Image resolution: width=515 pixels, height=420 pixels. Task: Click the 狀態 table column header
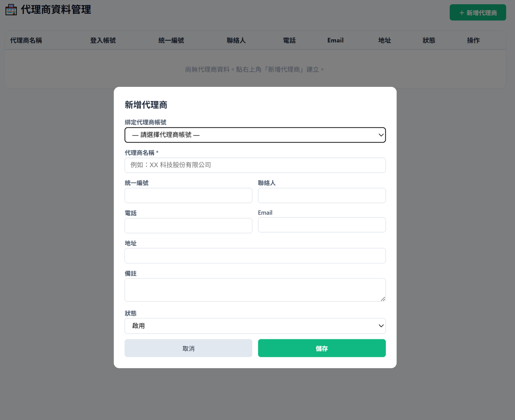point(429,40)
